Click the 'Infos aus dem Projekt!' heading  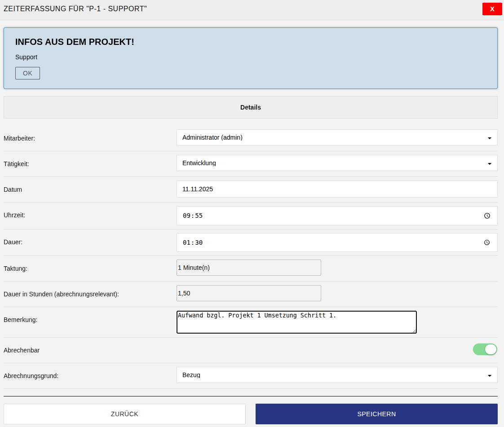[75, 42]
